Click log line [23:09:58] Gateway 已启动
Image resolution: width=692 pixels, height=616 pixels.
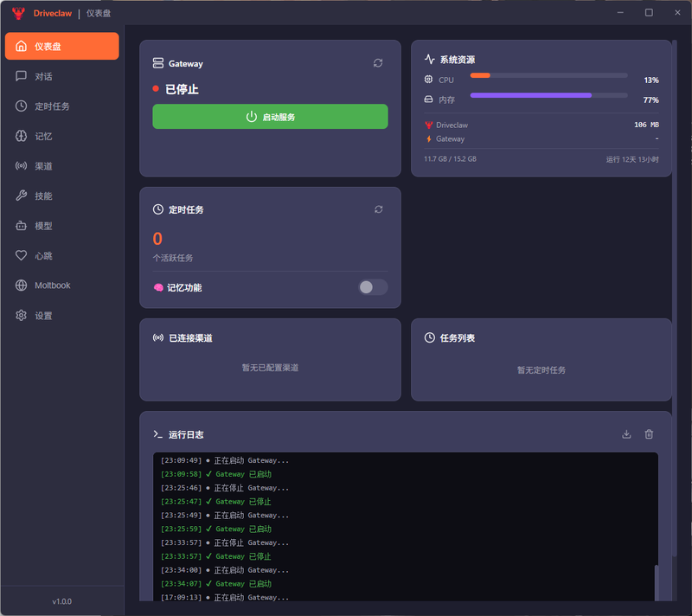pos(216,474)
